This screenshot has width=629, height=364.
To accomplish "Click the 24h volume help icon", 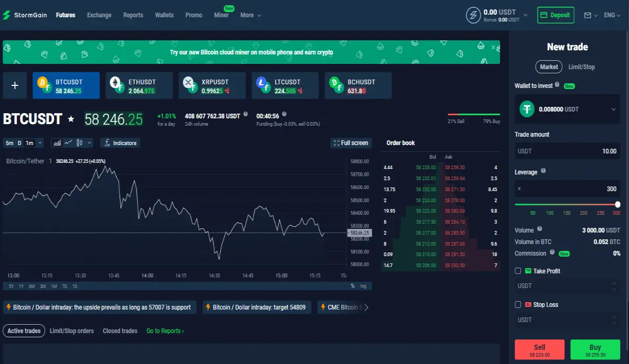I will click(245, 114).
